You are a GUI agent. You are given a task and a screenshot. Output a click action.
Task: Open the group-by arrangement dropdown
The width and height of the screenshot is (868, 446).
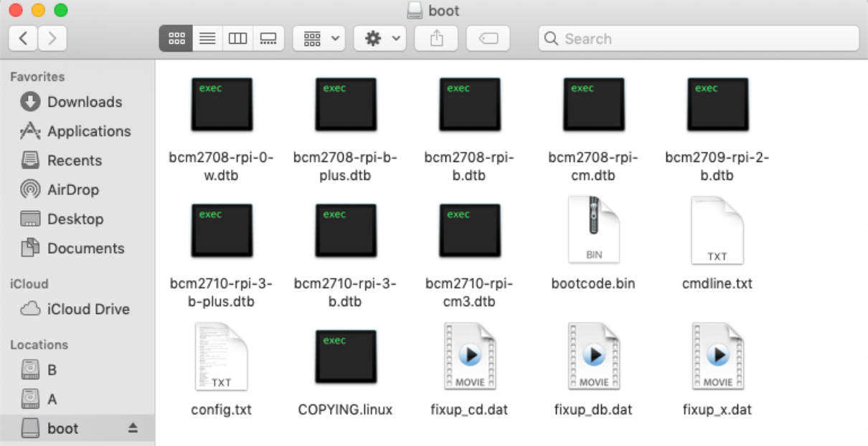pos(319,39)
